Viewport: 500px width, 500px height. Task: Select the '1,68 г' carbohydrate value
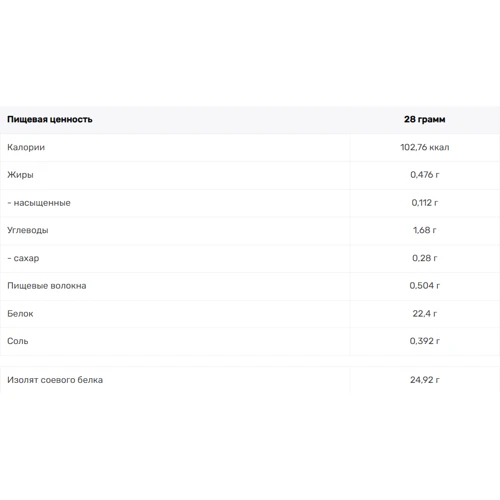424,230
